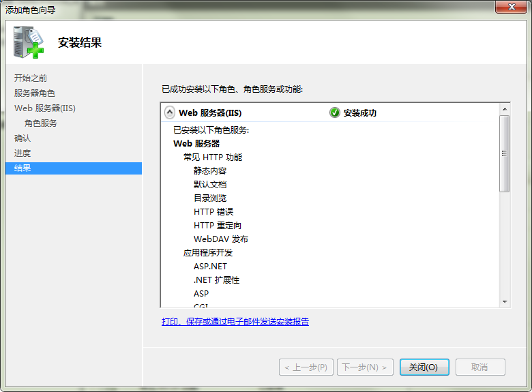The height and width of the screenshot is (392, 532).
Task: Click the bold Web 服务器 heading
Action: coord(196,143)
